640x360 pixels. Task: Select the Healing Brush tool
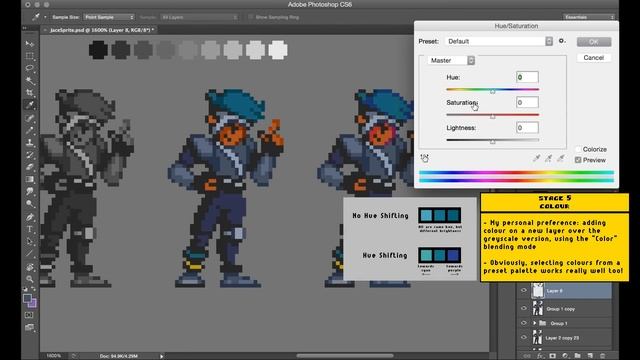(x=30, y=118)
